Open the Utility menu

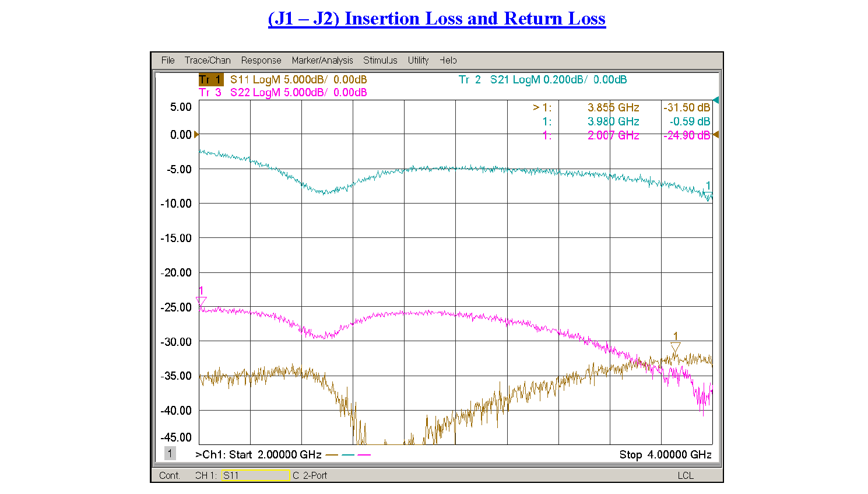coord(418,60)
